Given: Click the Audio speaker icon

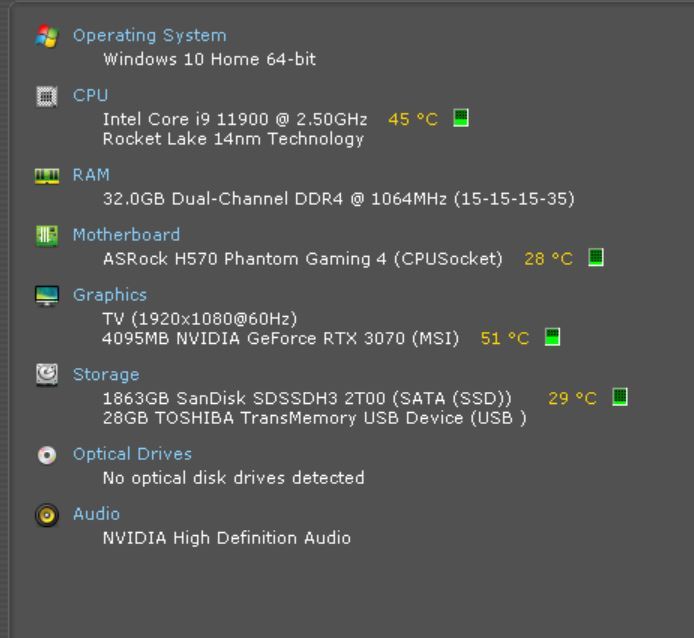Looking at the screenshot, I should click(46, 514).
